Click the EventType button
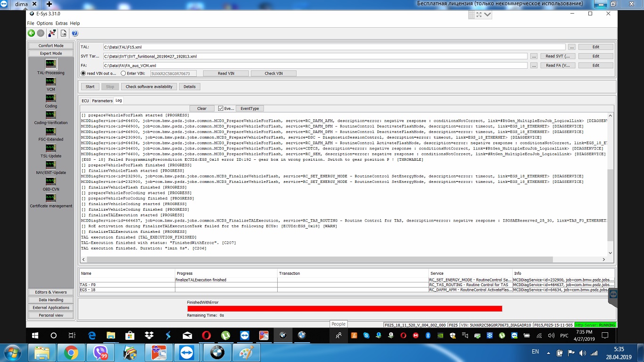This screenshot has height=362, width=644. tap(250, 108)
